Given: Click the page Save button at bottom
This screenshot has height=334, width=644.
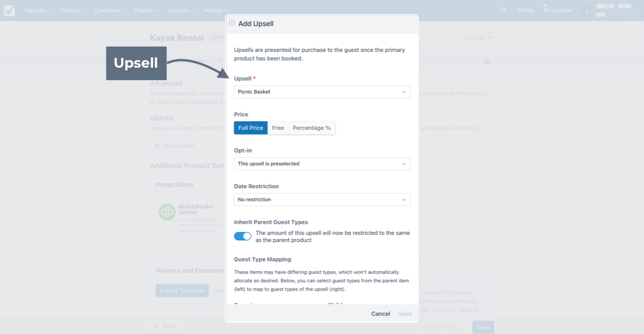Looking at the screenshot, I should coord(483,327).
